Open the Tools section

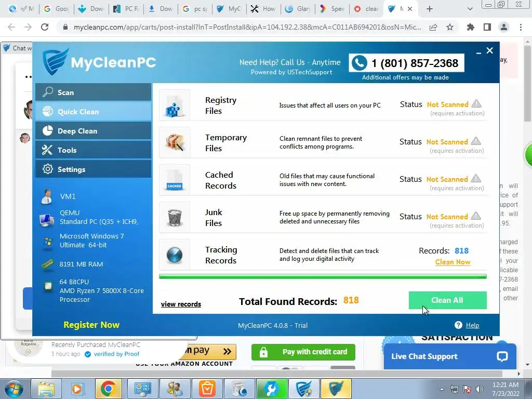[94, 150]
